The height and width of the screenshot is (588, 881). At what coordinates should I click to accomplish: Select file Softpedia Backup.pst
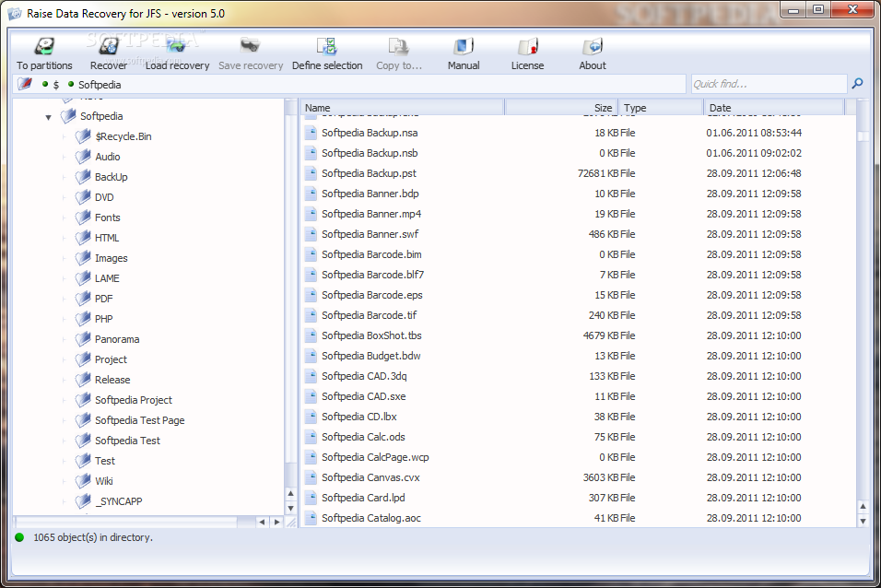click(x=369, y=173)
